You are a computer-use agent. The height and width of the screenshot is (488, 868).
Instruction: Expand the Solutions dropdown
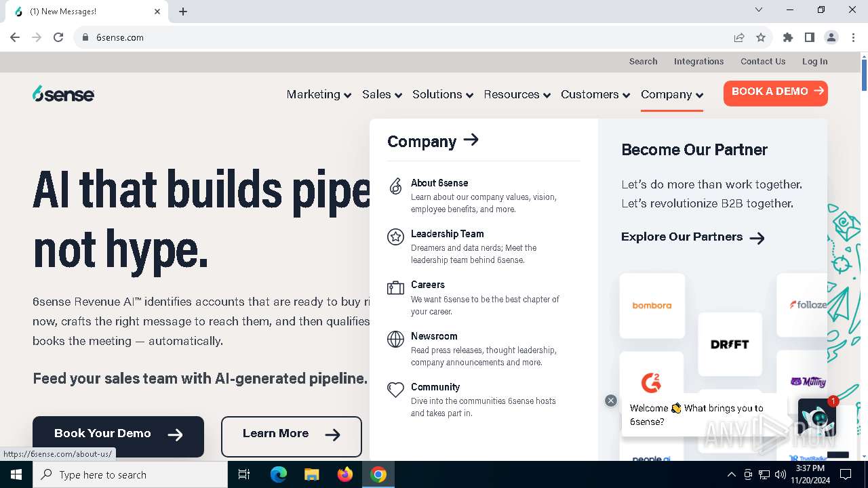[x=442, y=94]
